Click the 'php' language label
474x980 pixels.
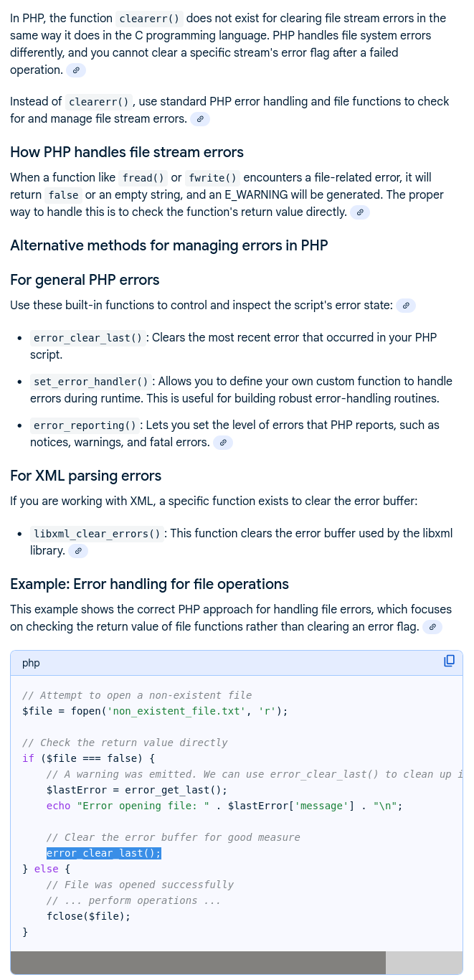coord(31,663)
